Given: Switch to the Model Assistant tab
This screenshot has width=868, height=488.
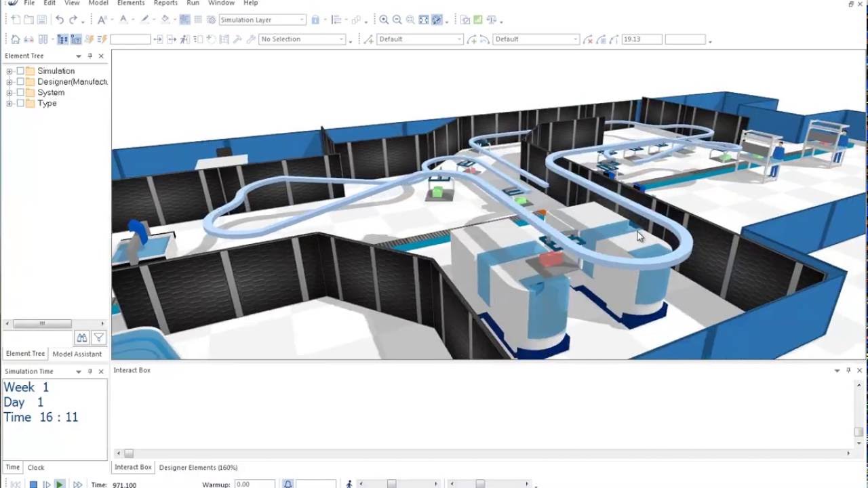Looking at the screenshot, I should click(x=77, y=354).
